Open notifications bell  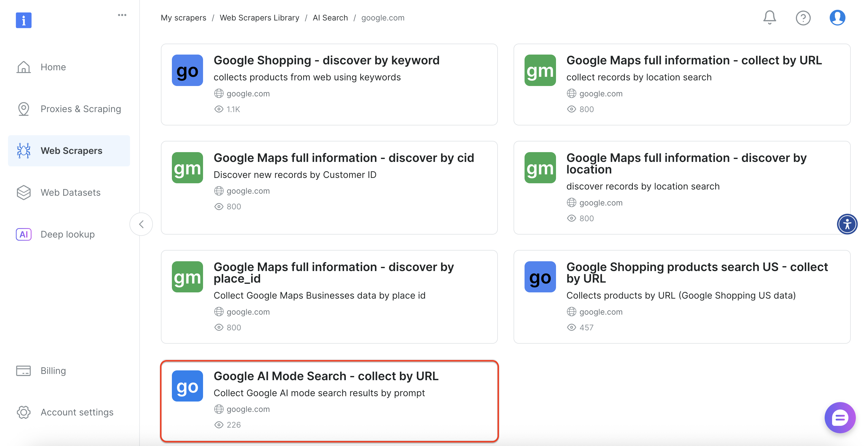[770, 17]
